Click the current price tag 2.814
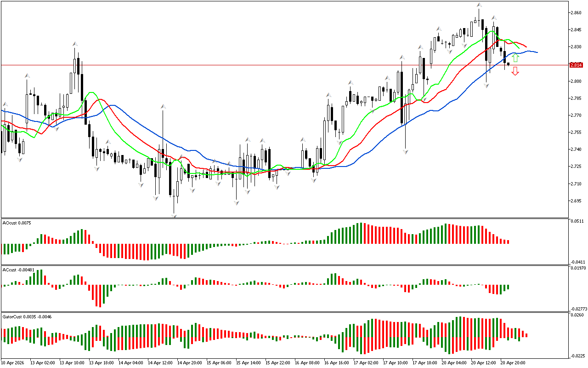Image resolution: width=588 pixels, height=368 pixels. pos(576,65)
